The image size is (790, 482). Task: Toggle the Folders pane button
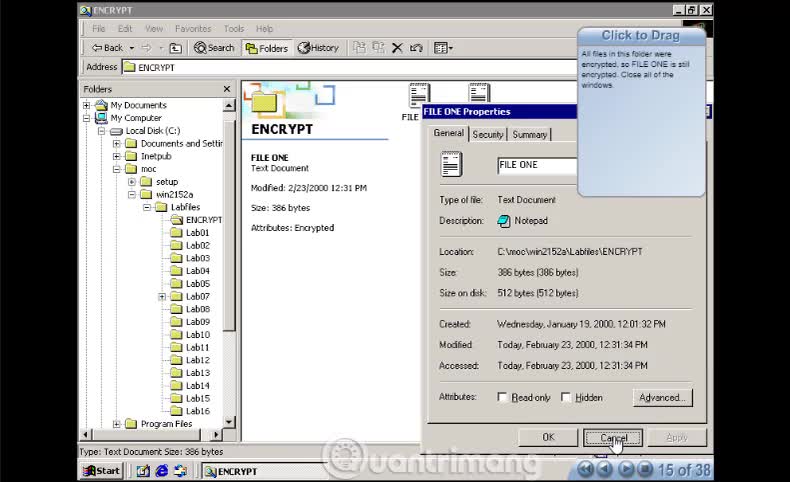pyautogui.click(x=267, y=48)
